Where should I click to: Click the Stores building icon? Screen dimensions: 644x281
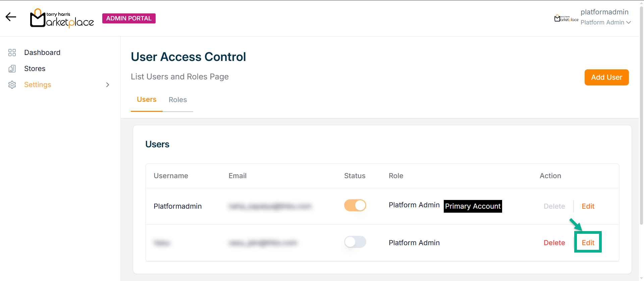(x=12, y=69)
